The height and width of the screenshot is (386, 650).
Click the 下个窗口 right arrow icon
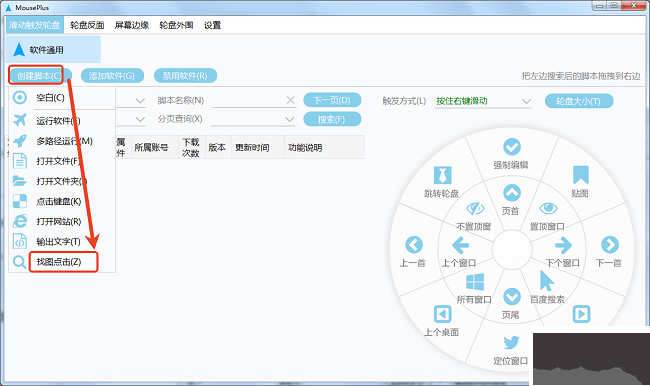tap(563, 245)
